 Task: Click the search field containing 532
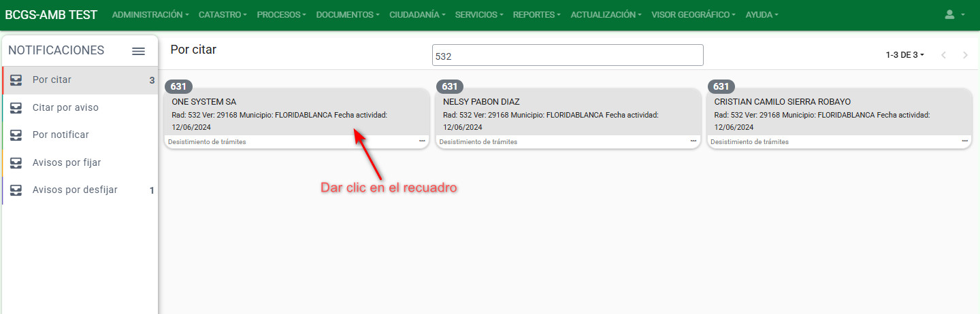pos(567,56)
